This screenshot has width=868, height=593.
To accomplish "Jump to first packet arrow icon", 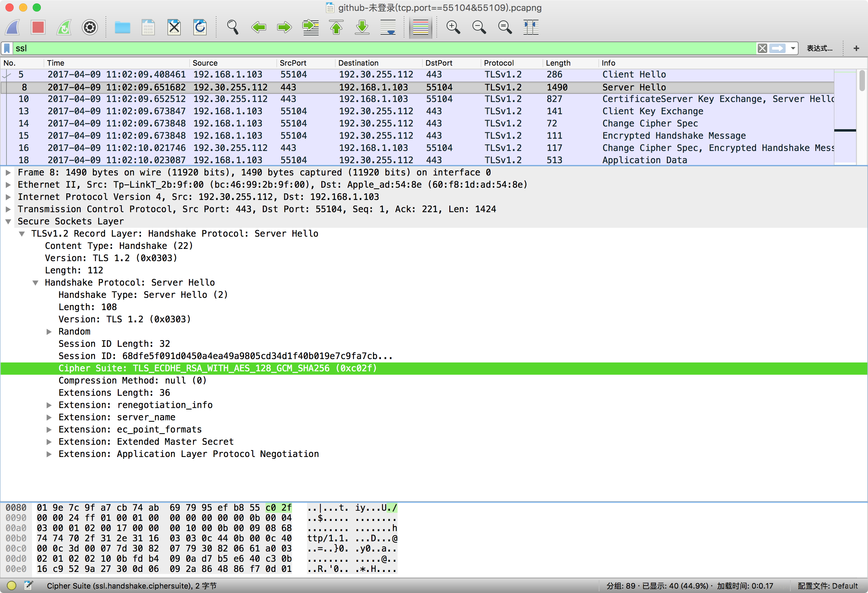I will (337, 27).
